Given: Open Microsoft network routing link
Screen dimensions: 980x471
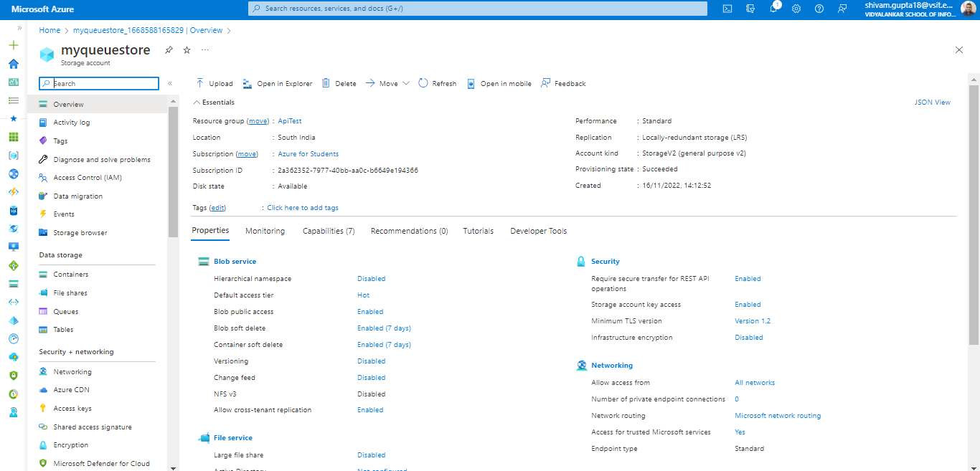Looking at the screenshot, I should point(778,416).
